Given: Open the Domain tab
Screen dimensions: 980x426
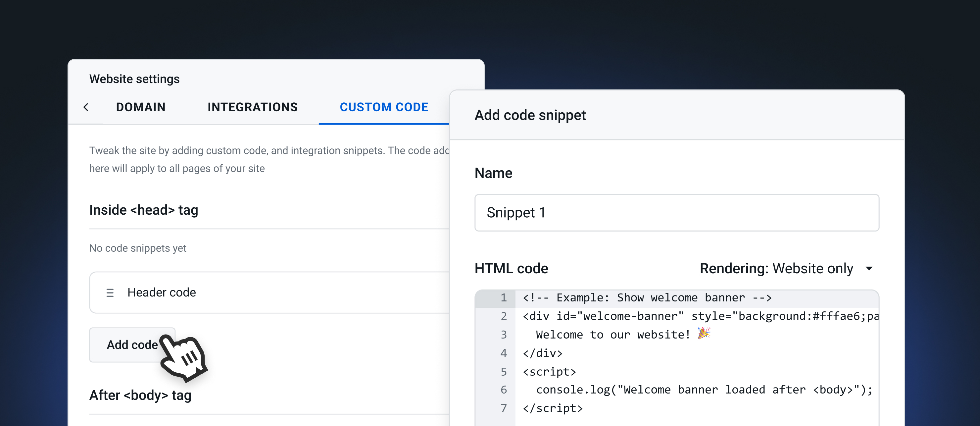Looking at the screenshot, I should [141, 107].
